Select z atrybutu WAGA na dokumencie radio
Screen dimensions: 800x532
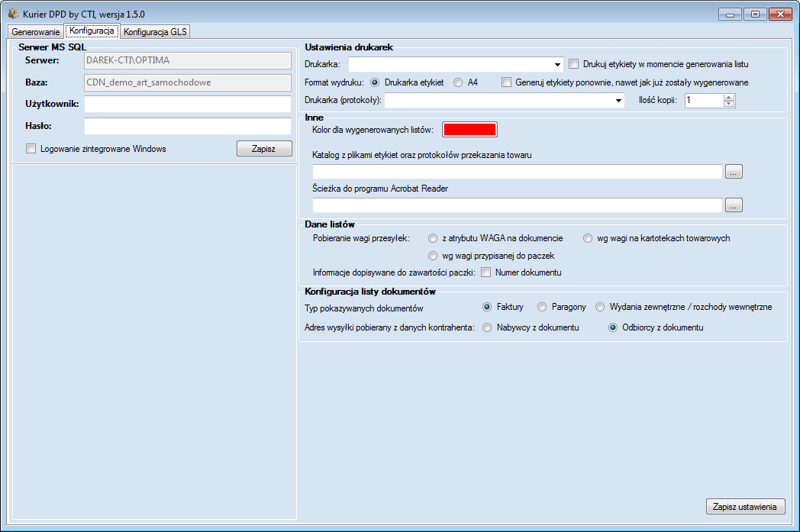click(x=433, y=238)
